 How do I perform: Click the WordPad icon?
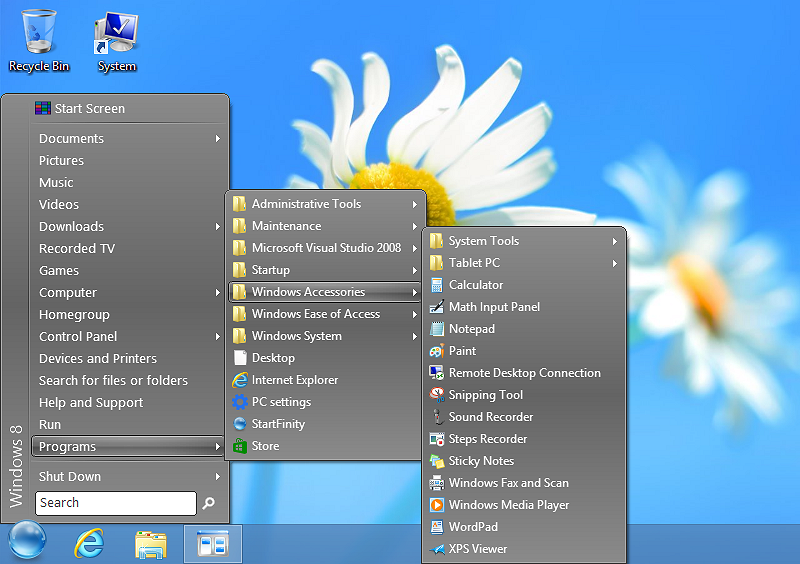coord(437,527)
